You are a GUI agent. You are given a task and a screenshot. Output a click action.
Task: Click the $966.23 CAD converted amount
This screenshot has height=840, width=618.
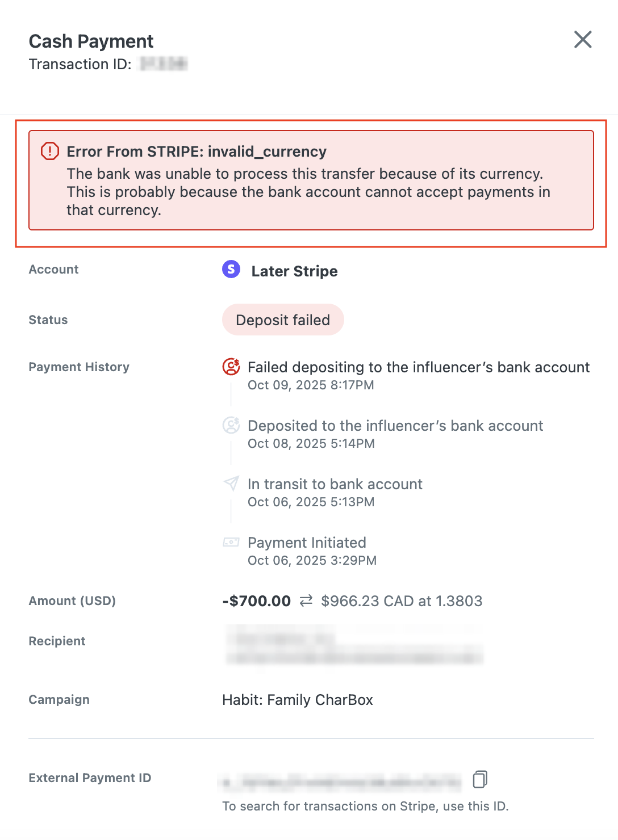pyautogui.click(x=401, y=601)
